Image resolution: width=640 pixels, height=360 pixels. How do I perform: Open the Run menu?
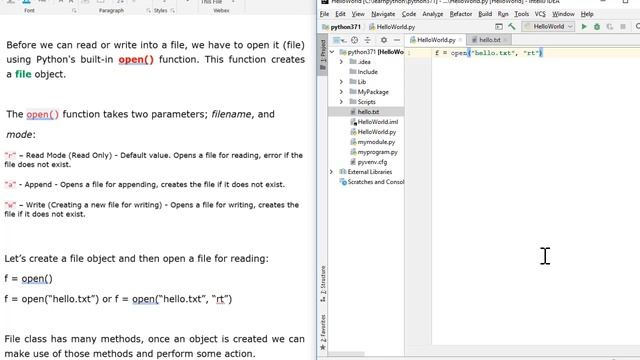point(503,14)
